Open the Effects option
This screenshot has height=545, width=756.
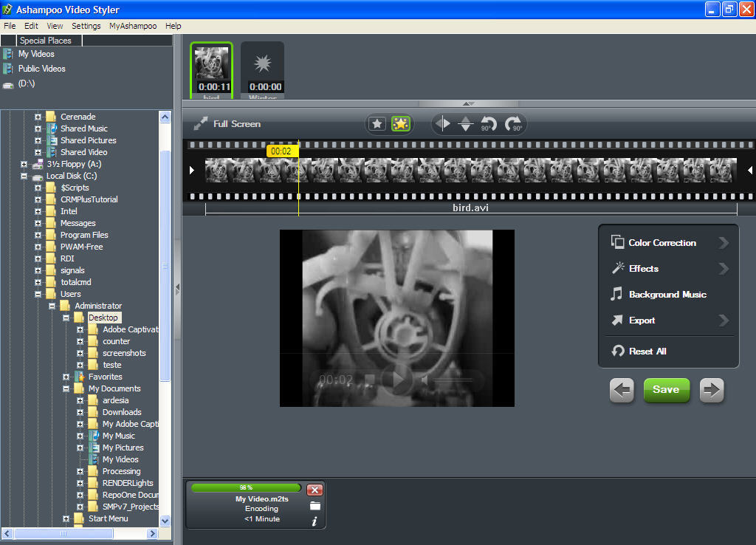[669, 269]
